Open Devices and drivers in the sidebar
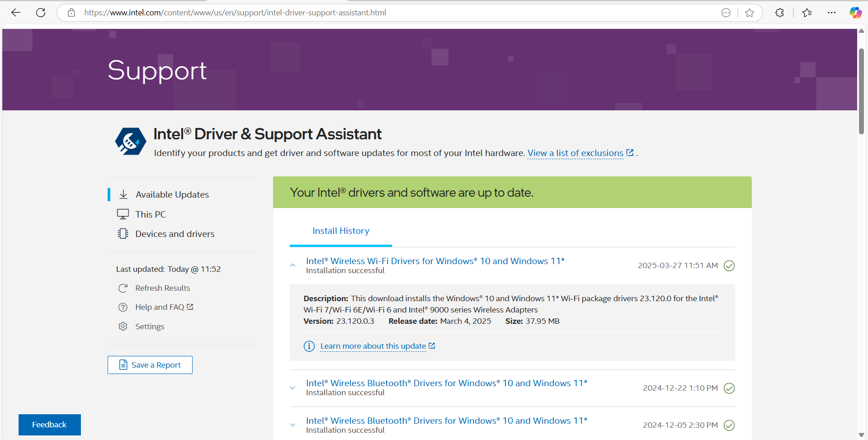Viewport: 868px width, 440px height. pos(175,234)
